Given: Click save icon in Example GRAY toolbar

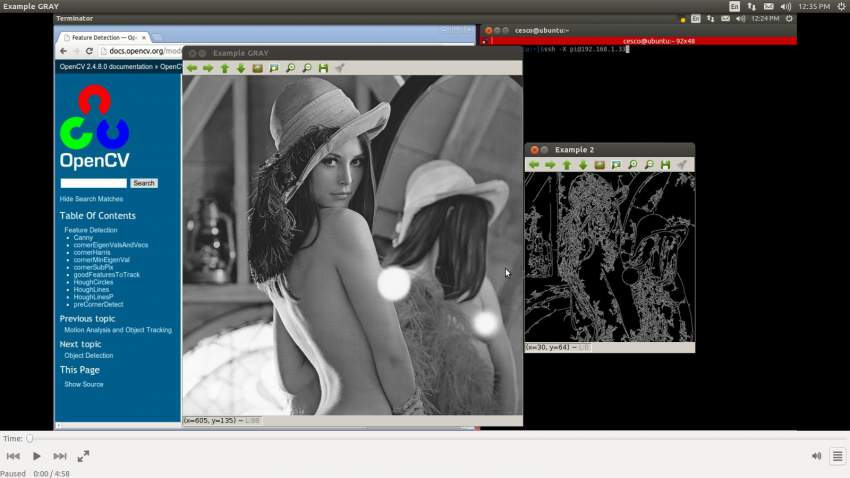Looking at the screenshot, I should coord(324,68).
